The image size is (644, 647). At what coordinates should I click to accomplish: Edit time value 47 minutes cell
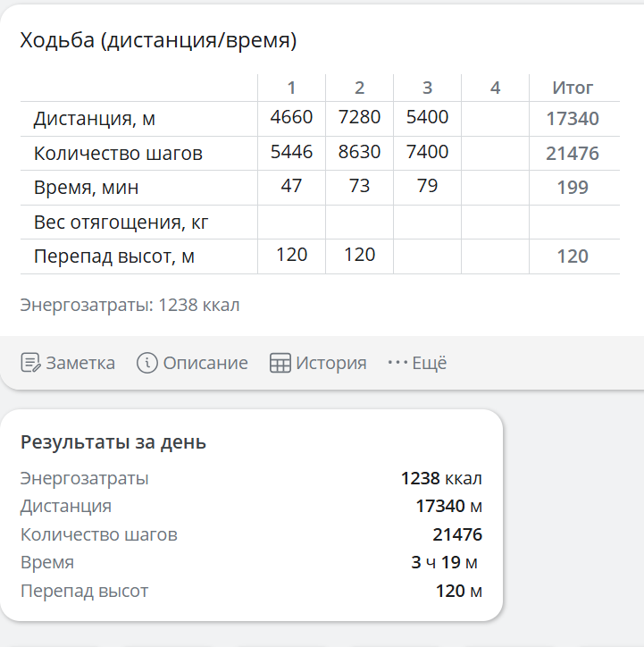click(x=291, y=186)
